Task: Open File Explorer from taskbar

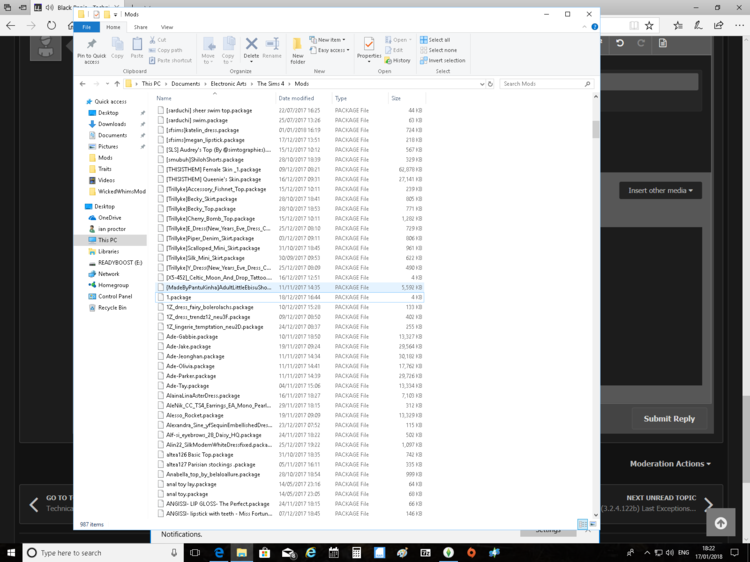Action: pos(241,552)
